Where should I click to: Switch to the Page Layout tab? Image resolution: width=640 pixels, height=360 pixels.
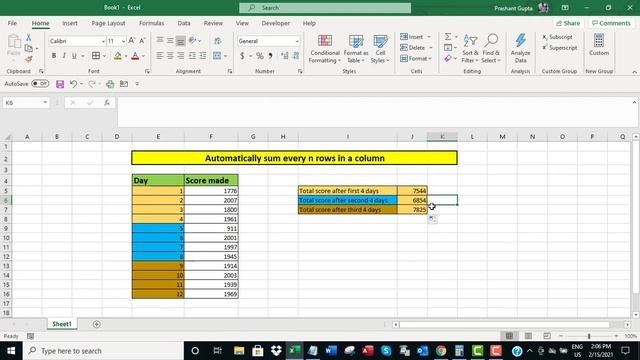[108, 23]
